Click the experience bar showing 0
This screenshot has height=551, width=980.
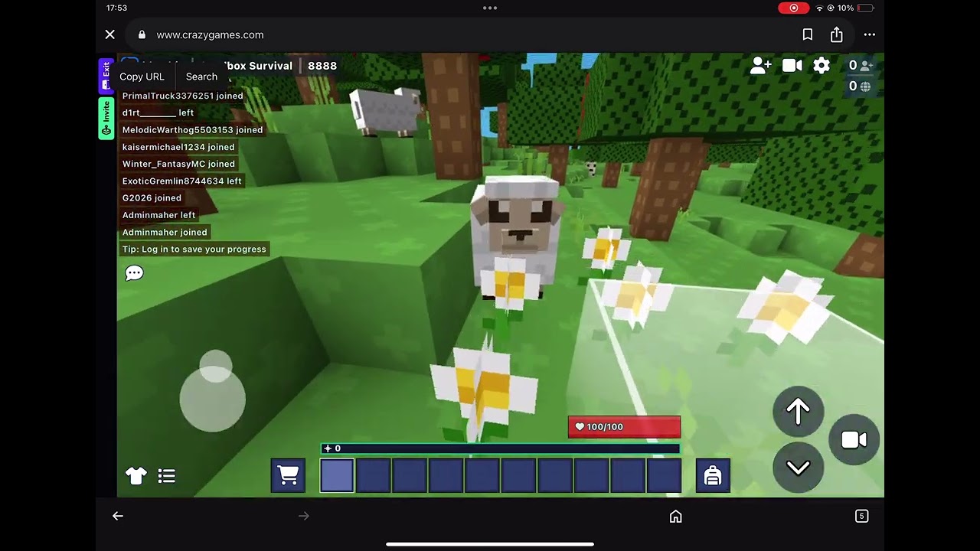tap(500, 448)
